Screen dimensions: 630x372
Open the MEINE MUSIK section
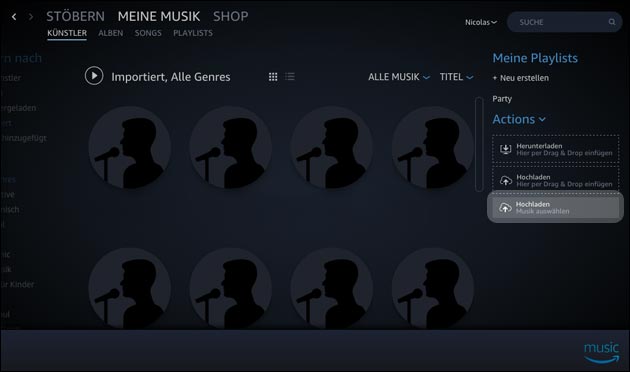(159, 16)
